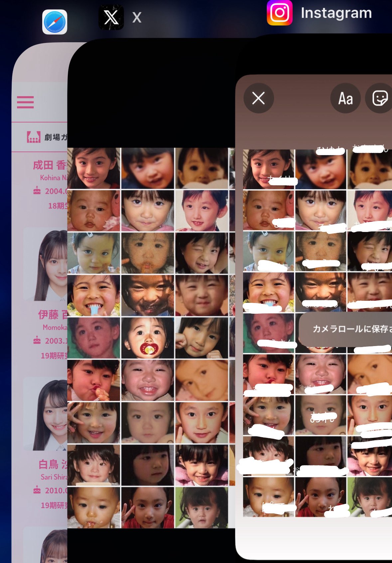Open the member portrait above "白鳥"
Screen dimensions: 392x563
coord(46,414)
